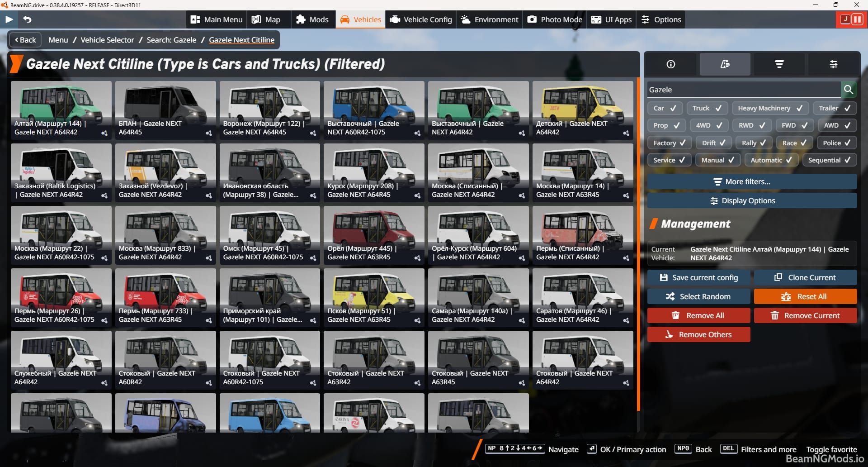
Task: Click the red pause icon at top right
Action: 857,19
